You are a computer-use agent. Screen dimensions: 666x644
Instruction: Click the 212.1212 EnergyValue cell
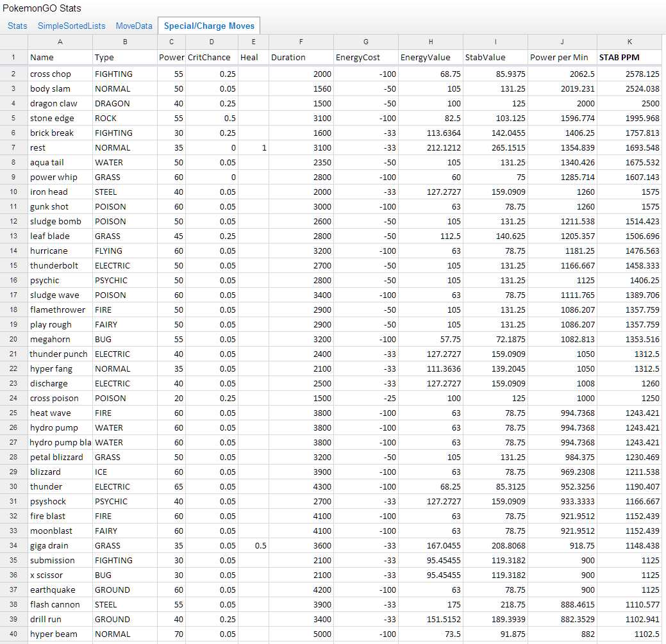point(431,148)
